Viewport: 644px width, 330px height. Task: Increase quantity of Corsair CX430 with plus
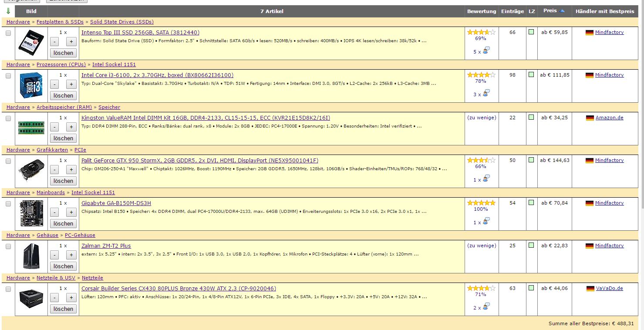tap(71, 298)
